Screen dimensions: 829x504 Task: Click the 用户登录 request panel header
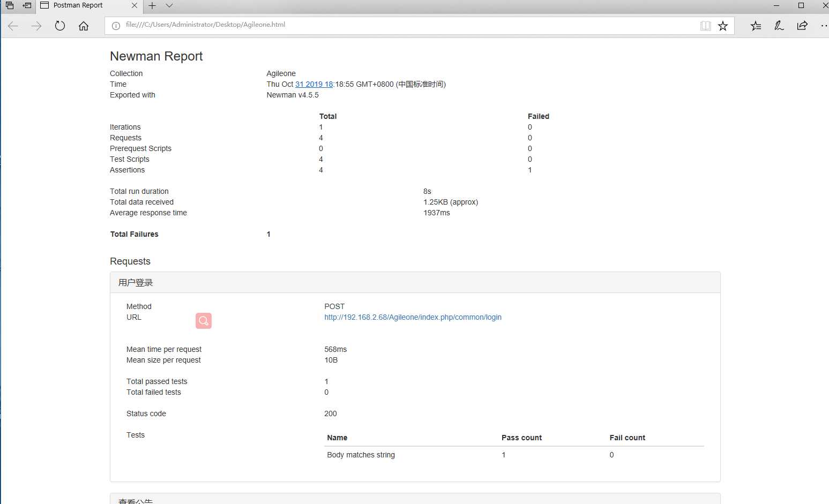coord(415,282)
